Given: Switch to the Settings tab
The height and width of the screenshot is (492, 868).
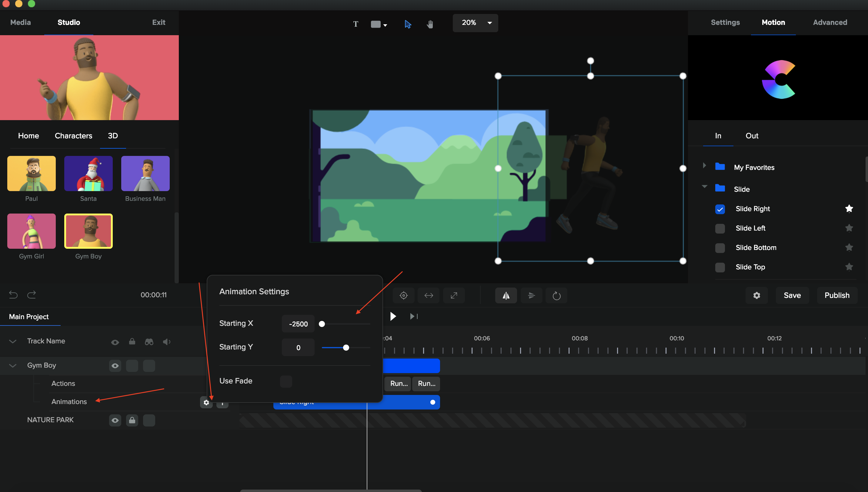Looking at the screenshot, I should [725, 22].
